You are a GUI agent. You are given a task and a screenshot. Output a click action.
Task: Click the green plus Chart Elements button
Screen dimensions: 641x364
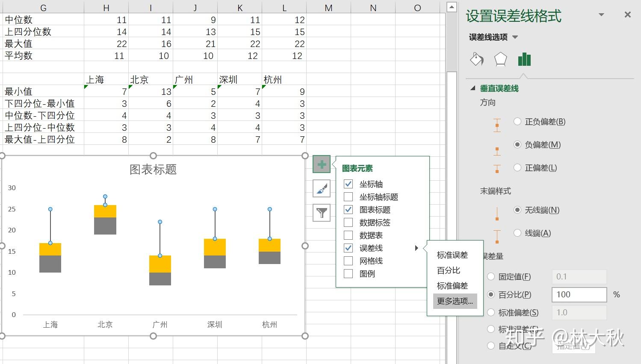pos(321,163)
